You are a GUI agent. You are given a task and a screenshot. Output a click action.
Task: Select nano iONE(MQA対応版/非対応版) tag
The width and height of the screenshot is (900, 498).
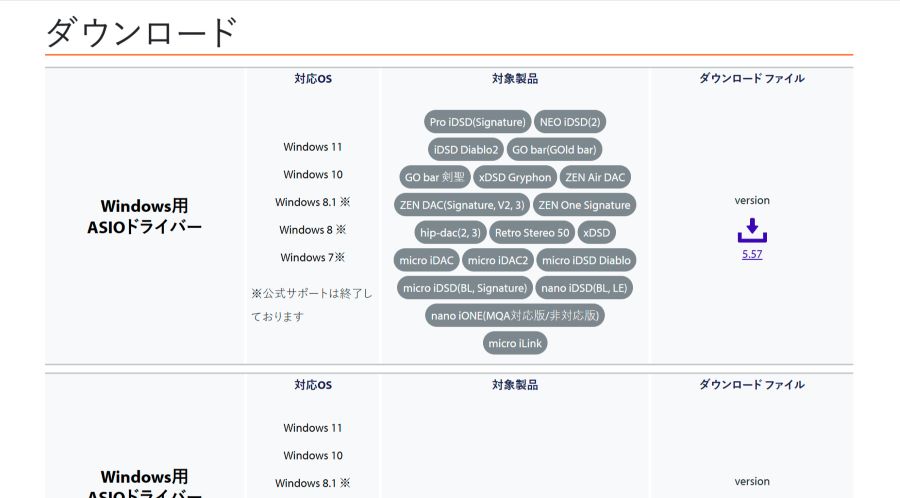515,316
